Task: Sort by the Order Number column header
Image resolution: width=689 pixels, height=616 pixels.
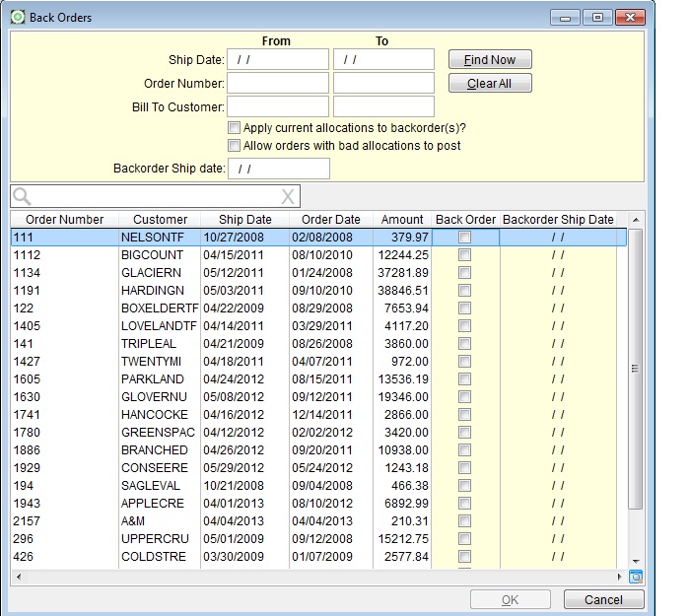Action: (x=64, y=220)
